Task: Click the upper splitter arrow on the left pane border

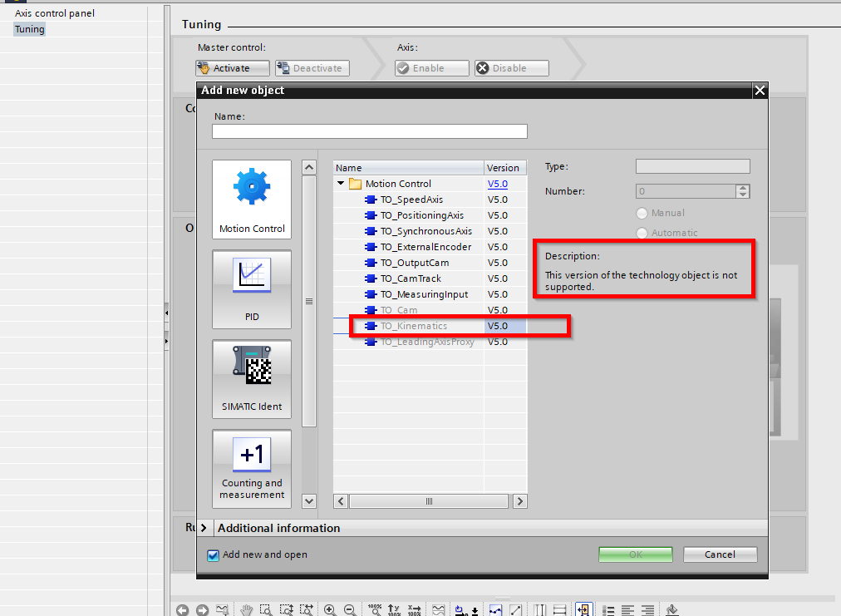Action: tap(167, 313)
